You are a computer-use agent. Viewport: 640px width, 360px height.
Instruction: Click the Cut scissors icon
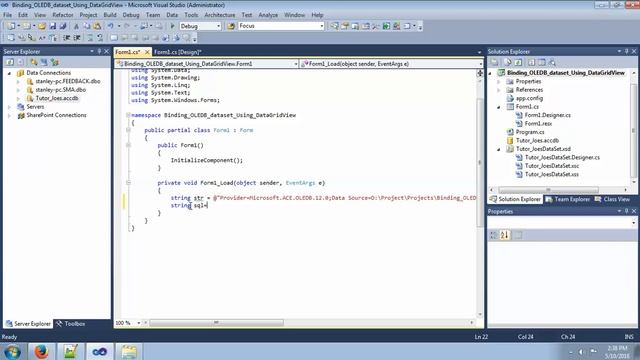pos(76,26)
